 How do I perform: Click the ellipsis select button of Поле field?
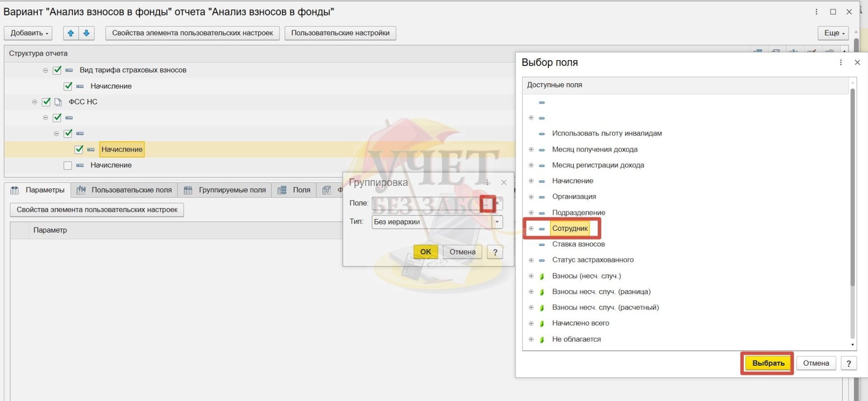pos(486,204)
